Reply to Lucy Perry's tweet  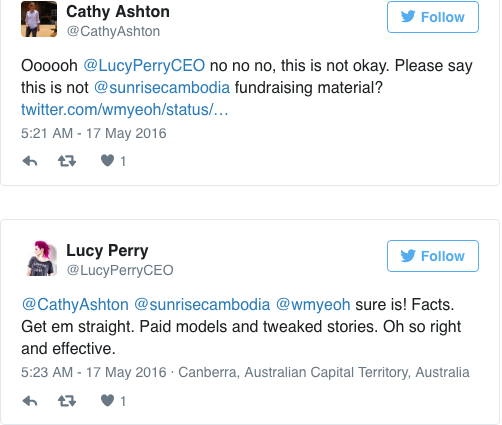coord(30,401)
